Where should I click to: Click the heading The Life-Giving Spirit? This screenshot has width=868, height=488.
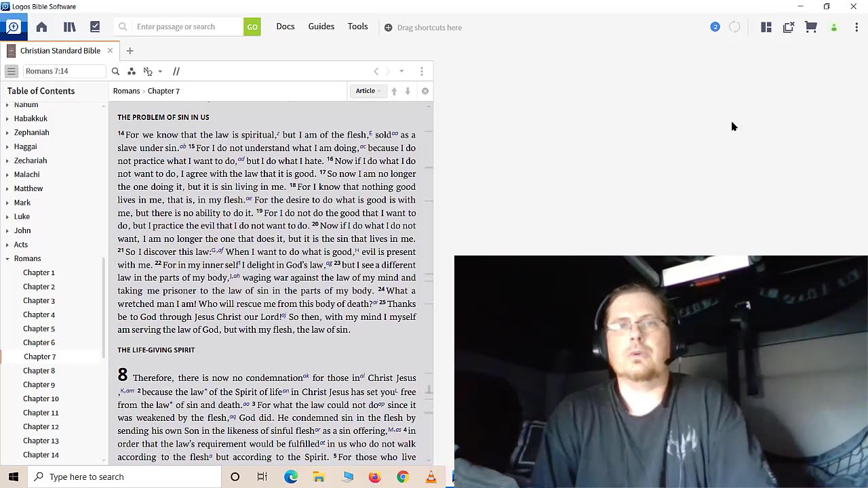(x=156, y=350)
